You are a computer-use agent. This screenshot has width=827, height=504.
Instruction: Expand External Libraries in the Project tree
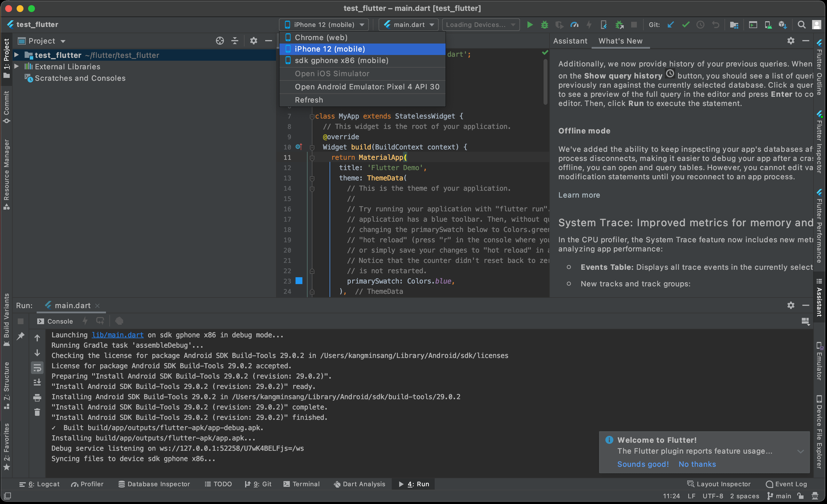click(17, 66)
